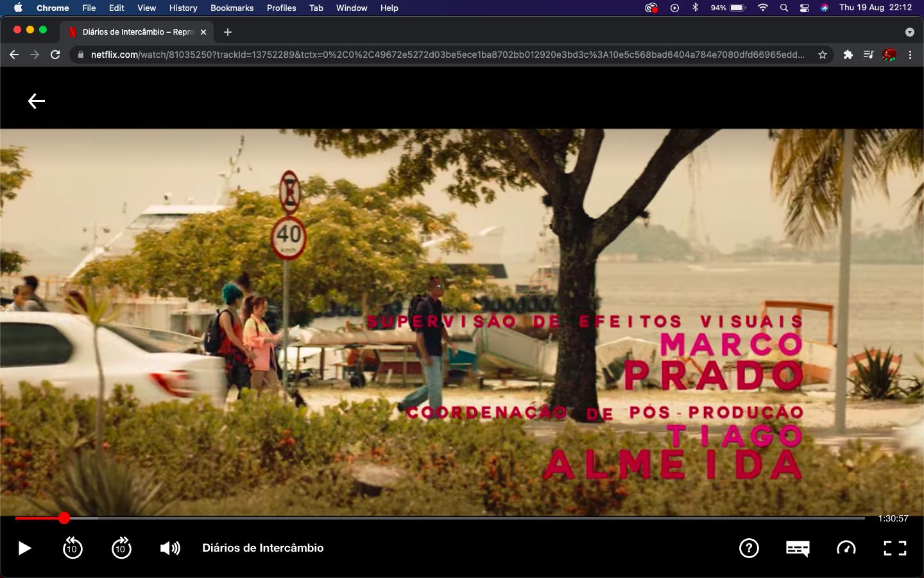Open playback speed control
This screenshot has height=578, width=924.
846,548
